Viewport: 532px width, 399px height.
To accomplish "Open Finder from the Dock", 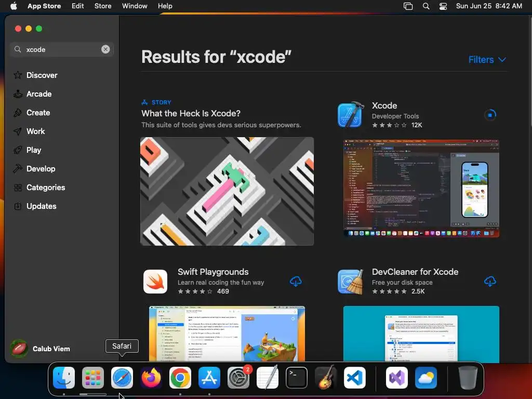I will (64, 378).
